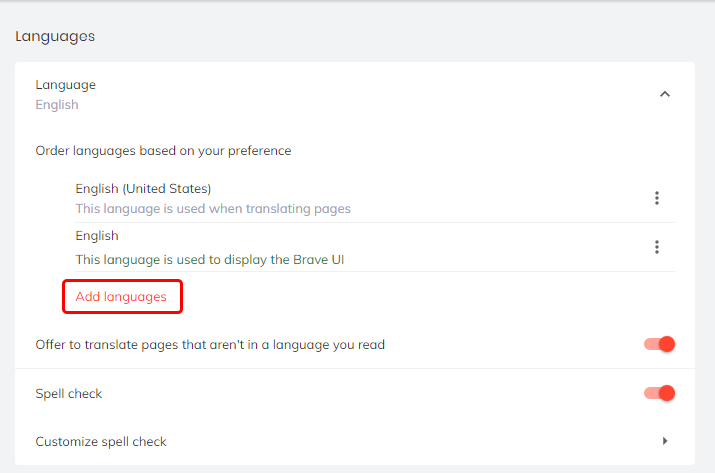Click the Spell check label text

point(69,394)
